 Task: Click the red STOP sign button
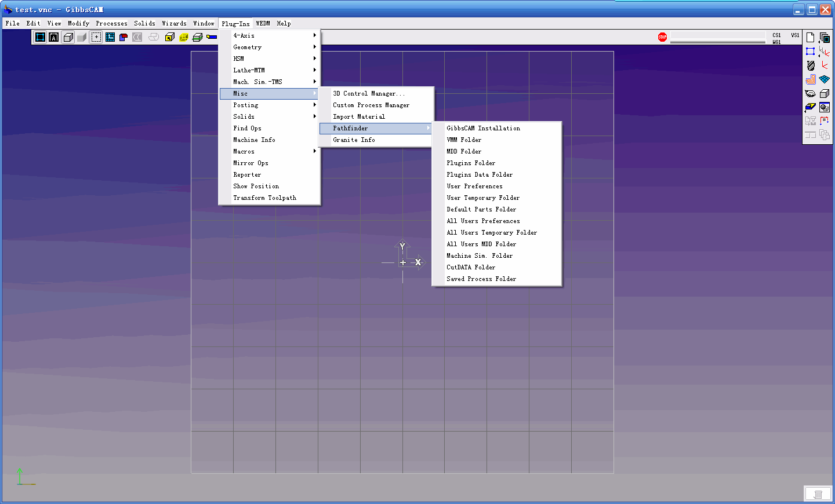pos(662,37)
